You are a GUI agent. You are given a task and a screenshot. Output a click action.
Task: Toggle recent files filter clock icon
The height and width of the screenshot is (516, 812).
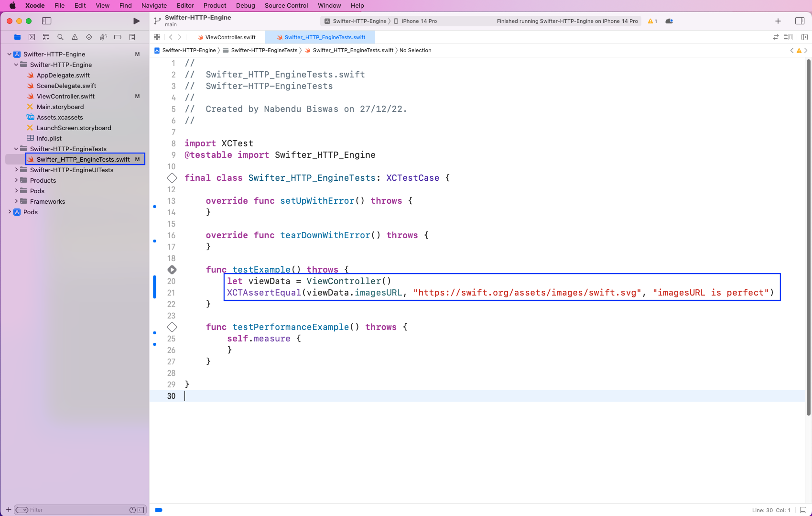132,510
